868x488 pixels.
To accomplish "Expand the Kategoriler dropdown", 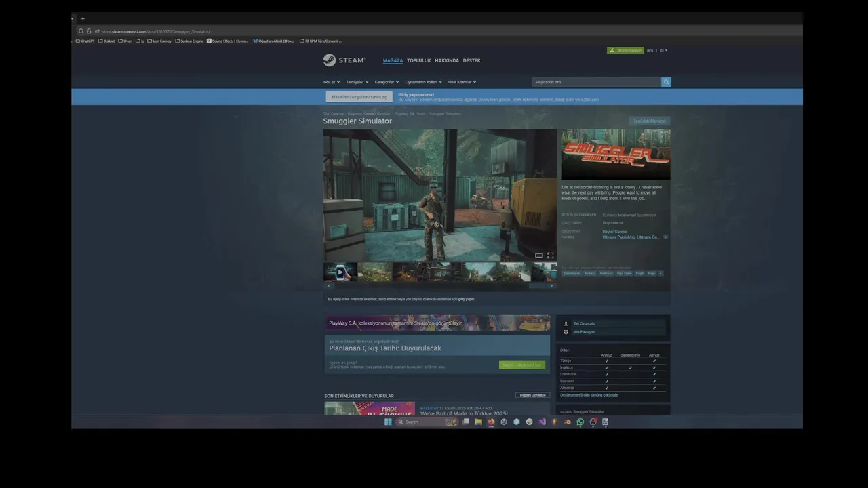I will (x=387, y=82).
